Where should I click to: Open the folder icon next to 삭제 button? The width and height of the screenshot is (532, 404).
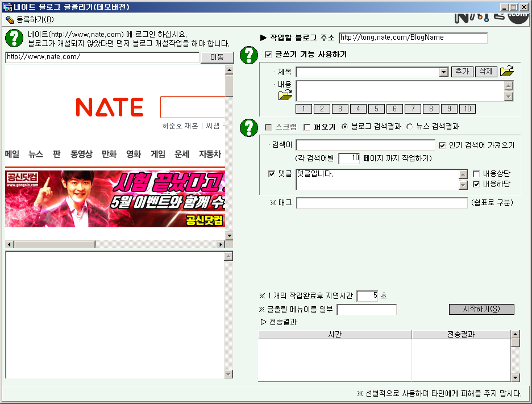coord(506,72)
